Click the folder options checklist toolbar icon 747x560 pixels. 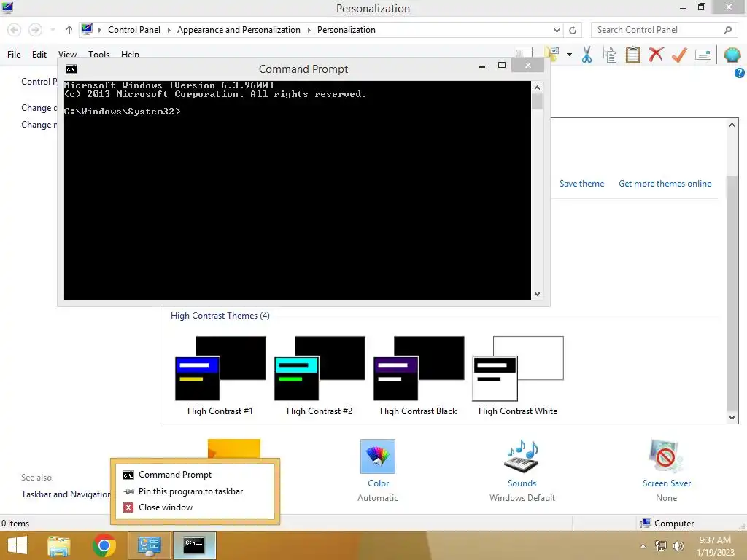(553, 54)
